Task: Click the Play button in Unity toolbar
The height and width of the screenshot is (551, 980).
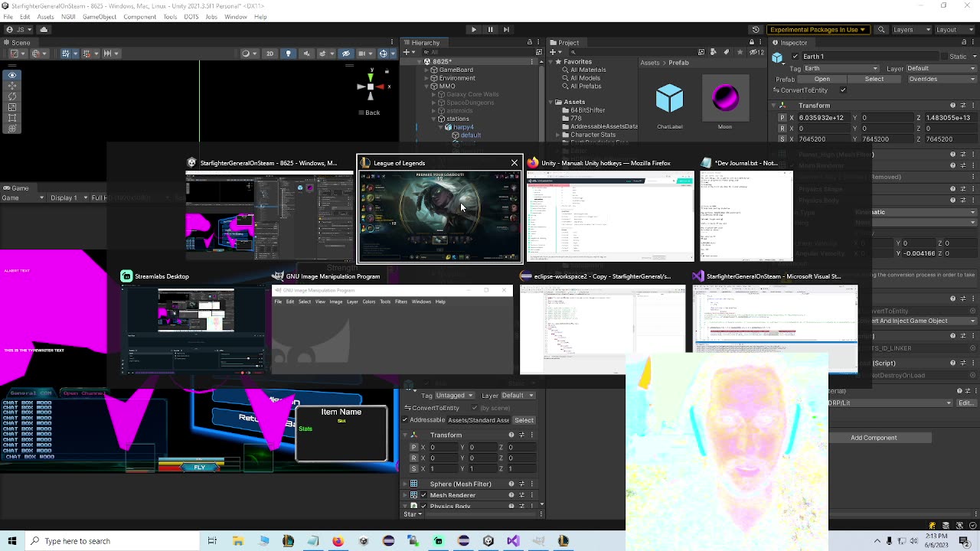Action: [473, 30]
